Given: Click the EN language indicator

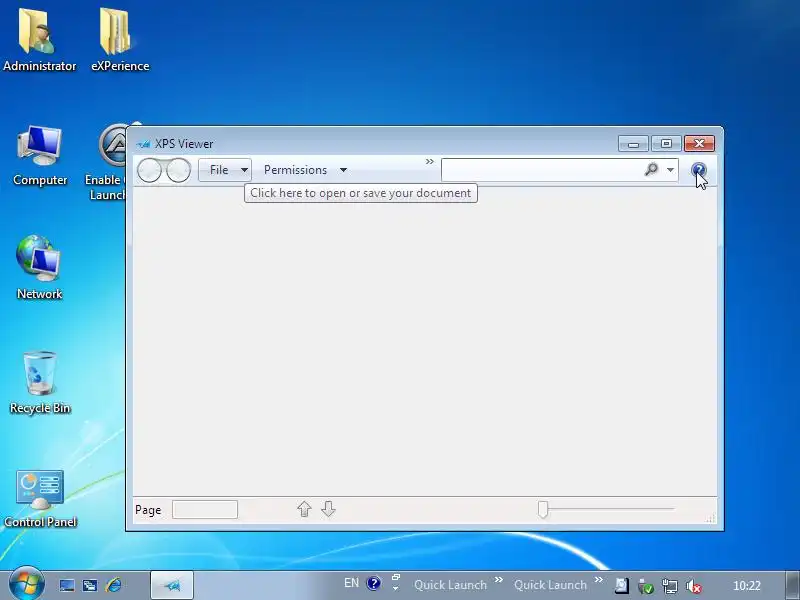Looking at the screenshot, I should [x=352, y=583].
